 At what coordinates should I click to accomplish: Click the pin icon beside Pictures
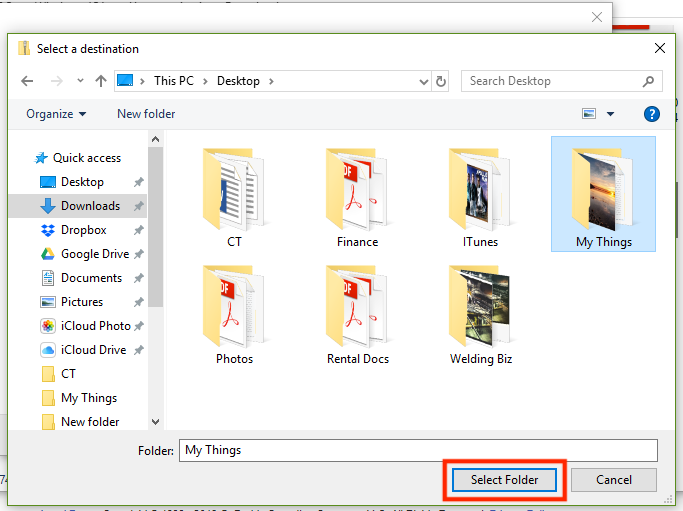[x=139, y=301]
